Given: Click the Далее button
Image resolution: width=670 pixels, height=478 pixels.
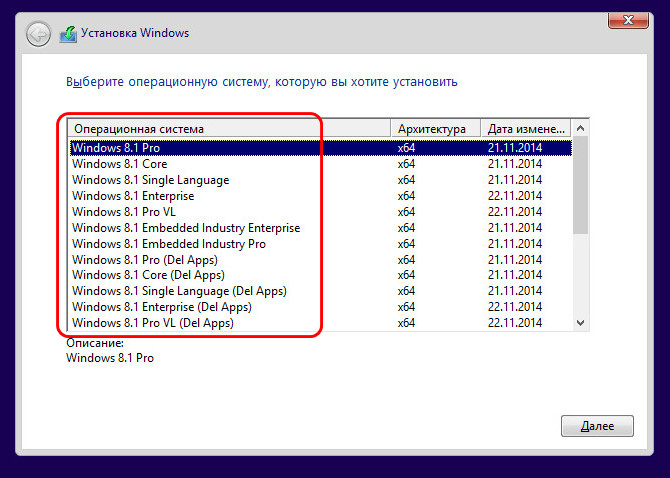Looking at the screenshot, I should (x=597, y=426).
